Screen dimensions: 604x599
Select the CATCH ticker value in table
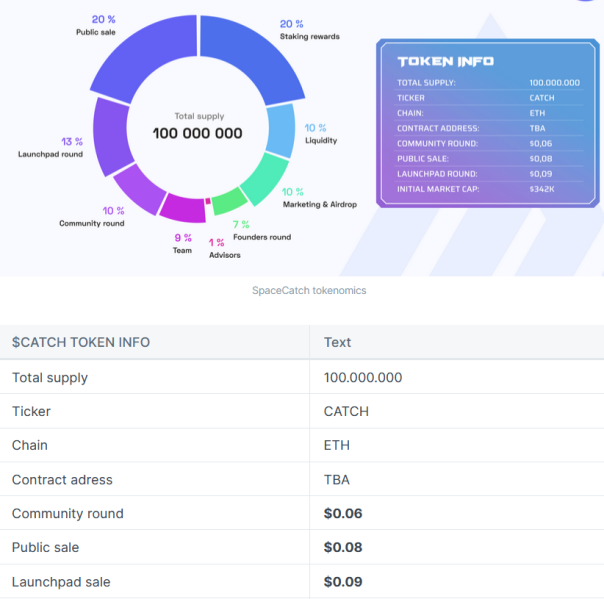346,411
